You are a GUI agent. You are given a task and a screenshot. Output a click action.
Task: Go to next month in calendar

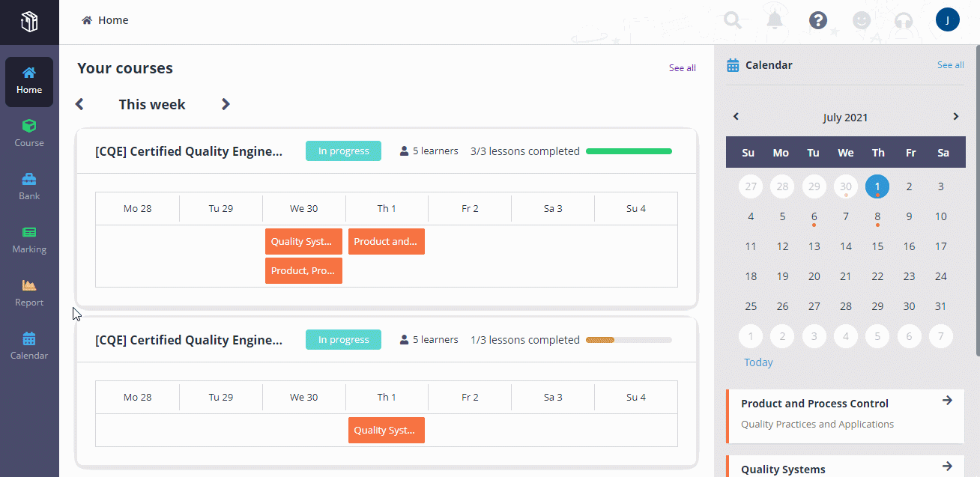[955, 116]
